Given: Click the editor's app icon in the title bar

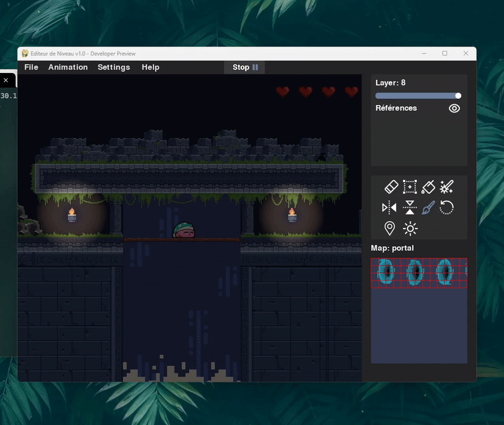Looking at the screenshot, I should tap(25, 54).
